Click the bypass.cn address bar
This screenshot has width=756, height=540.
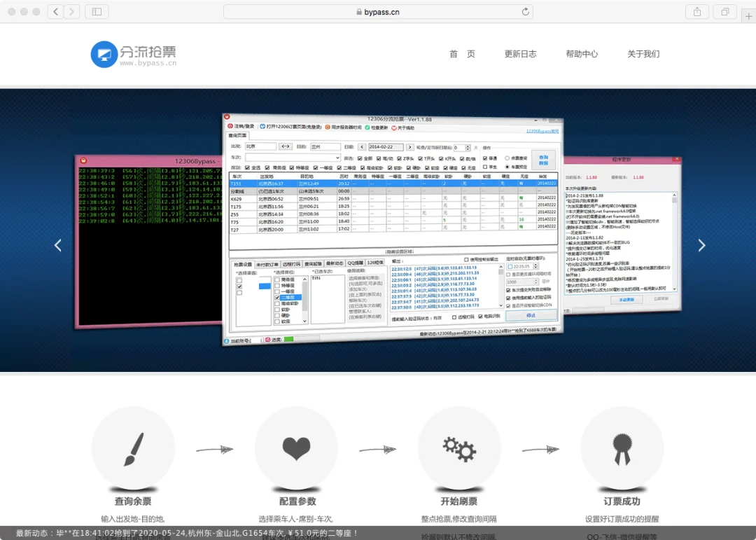point(379,12)
